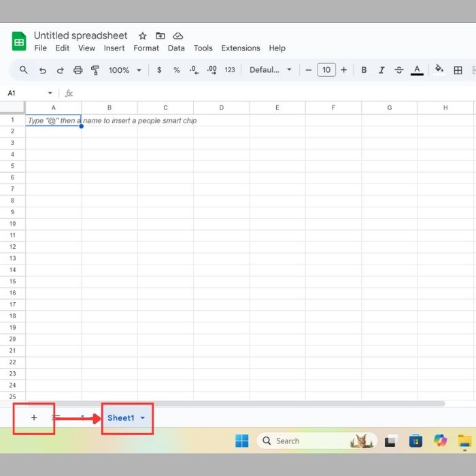476x476 pixels.
Task: Select row 25 header
Action: (12, 396)
